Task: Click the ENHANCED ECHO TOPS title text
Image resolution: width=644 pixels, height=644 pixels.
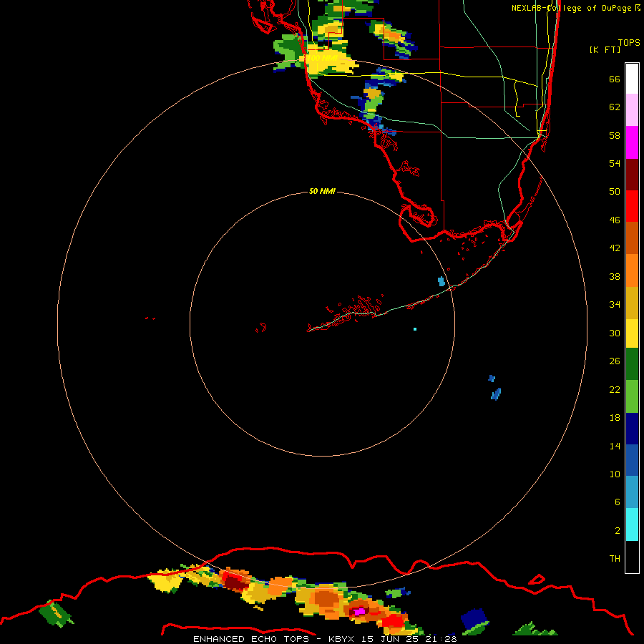Action: coord(251,639)
